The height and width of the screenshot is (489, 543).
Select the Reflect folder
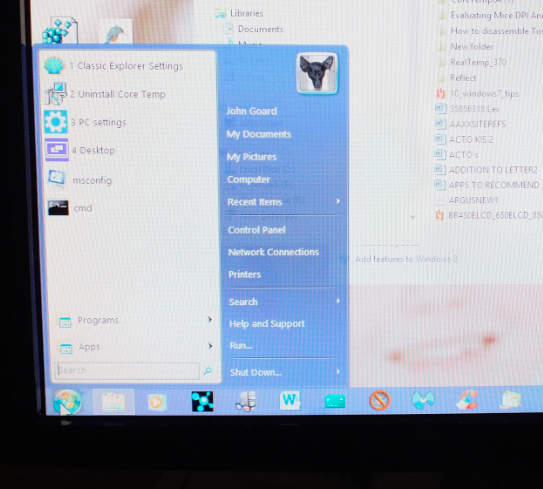463,78
